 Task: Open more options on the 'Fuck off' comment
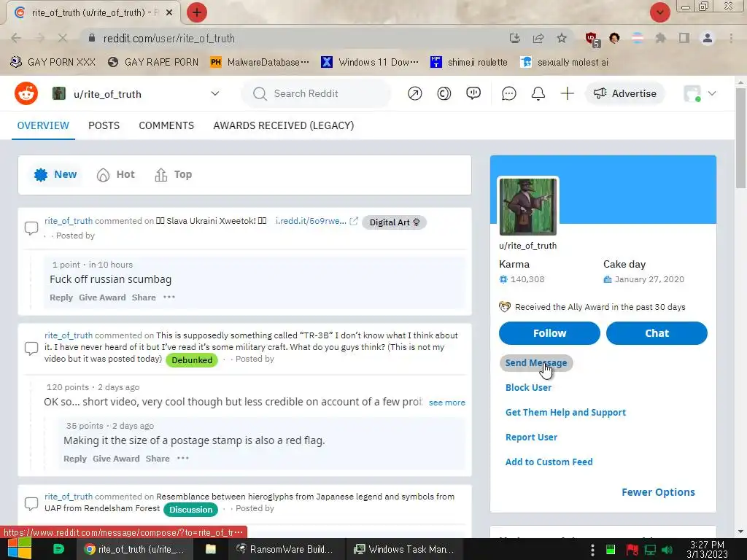169,297
